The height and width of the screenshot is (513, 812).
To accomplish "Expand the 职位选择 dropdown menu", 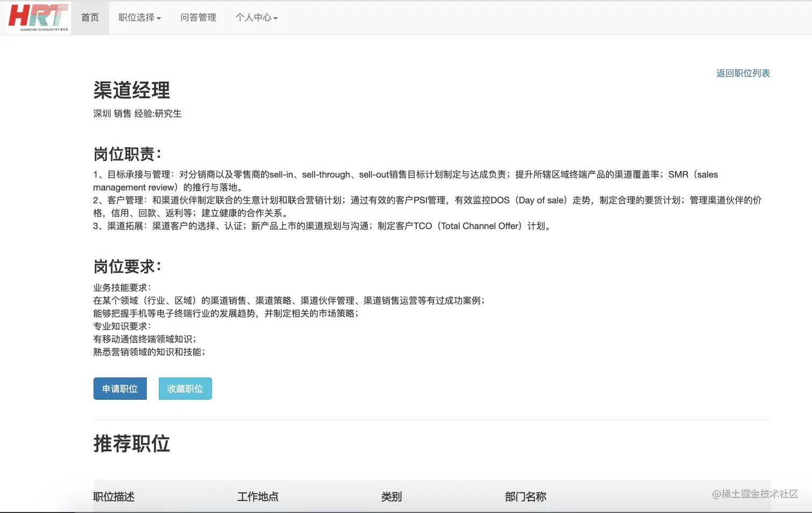I will tap(140, 18).
